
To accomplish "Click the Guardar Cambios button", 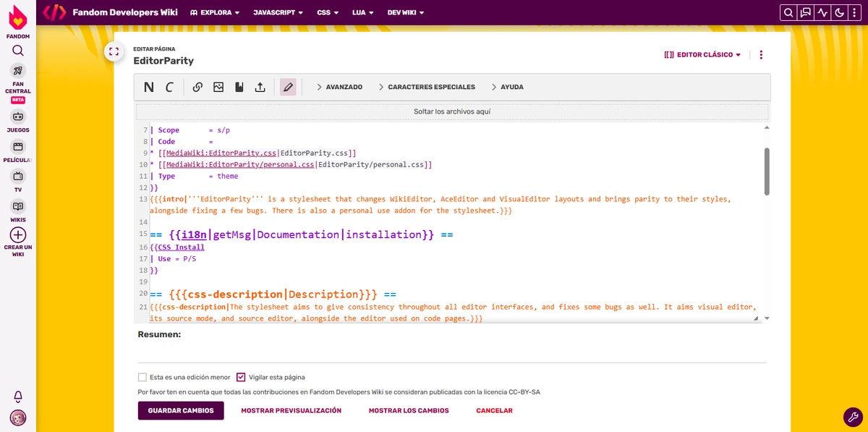I will point(179,410).
